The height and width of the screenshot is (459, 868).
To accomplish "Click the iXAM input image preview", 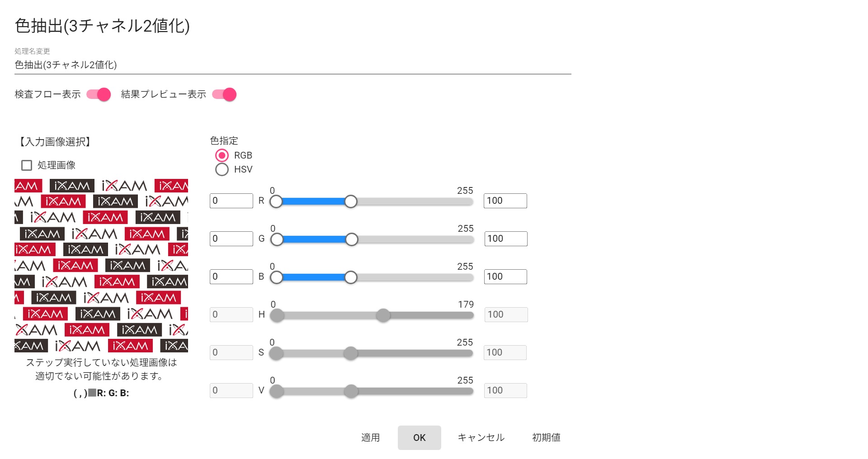I will [101, 266].
